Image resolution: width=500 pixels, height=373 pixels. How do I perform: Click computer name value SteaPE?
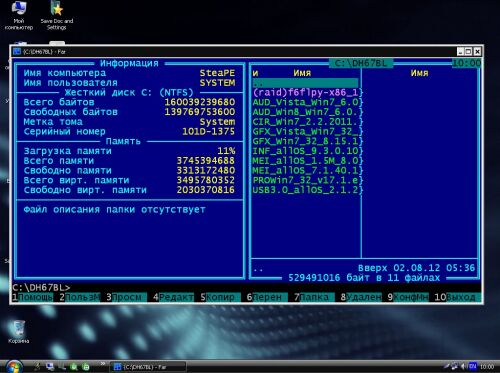pyautogui.click(x=217, y=73)
